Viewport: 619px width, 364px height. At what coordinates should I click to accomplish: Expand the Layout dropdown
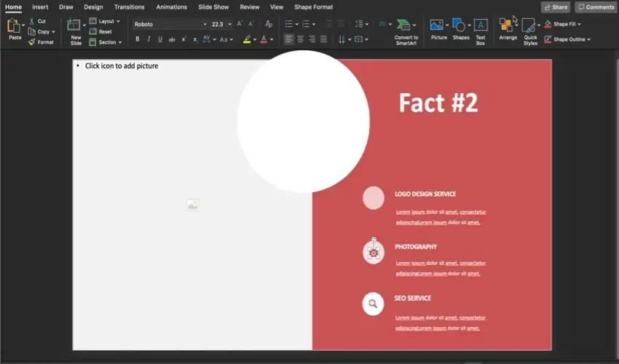click(119, 21)
